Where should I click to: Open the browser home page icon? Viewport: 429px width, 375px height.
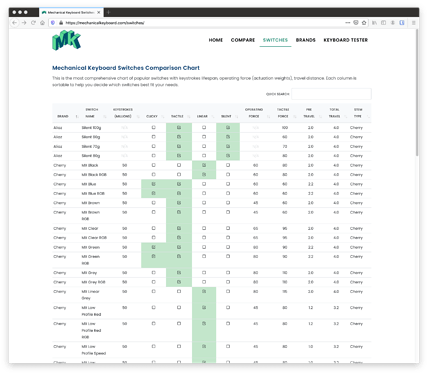[x=42, y=23]
